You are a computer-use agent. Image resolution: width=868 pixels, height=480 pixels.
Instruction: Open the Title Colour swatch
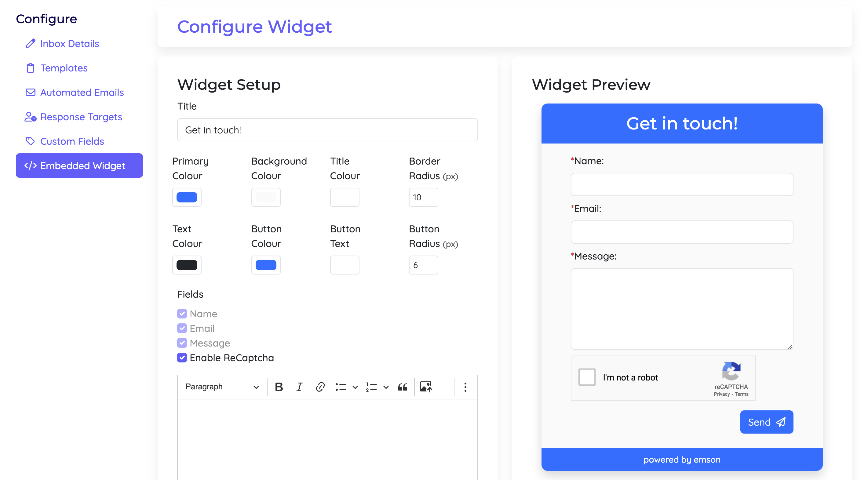(x=345, y=197)
